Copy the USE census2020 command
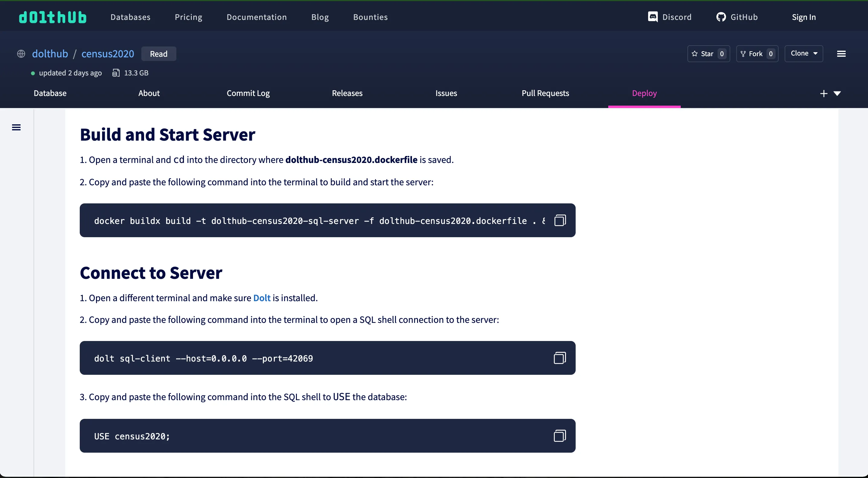Image resolution: width=868 pixels, height=478 pixels. (560, 436)
